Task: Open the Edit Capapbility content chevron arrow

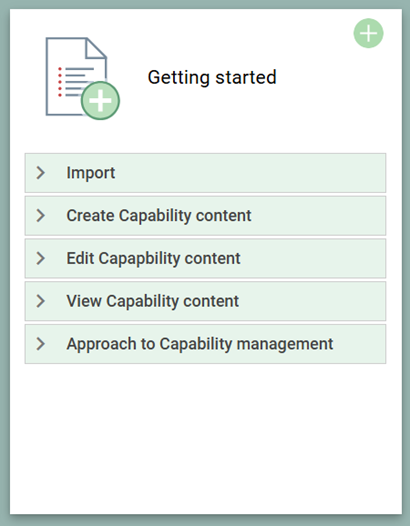Action: point(41,258)
